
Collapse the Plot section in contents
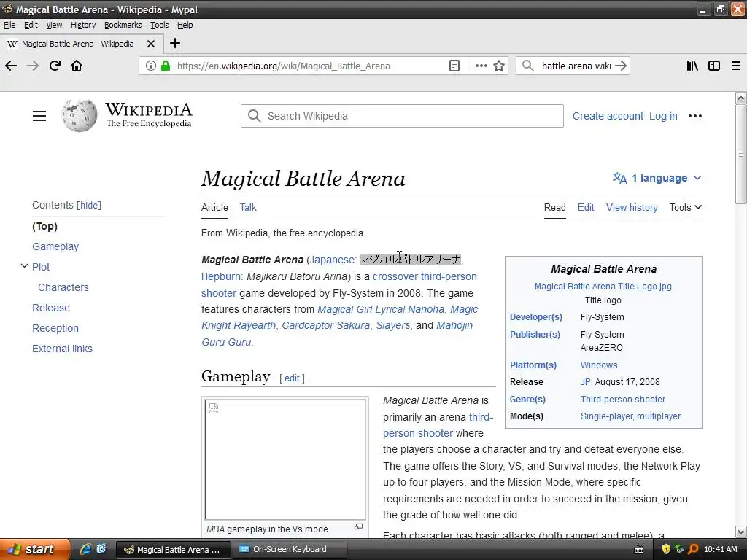tap(24, 266)
